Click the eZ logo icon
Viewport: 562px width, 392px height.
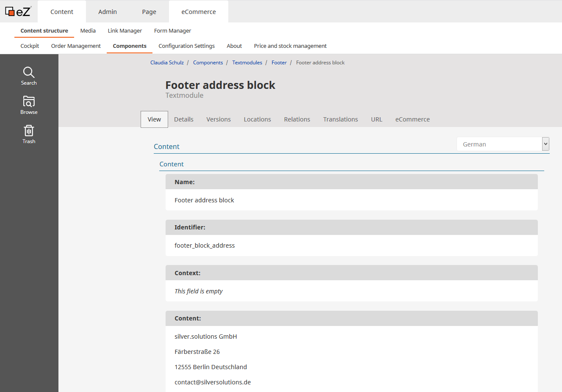18,11
